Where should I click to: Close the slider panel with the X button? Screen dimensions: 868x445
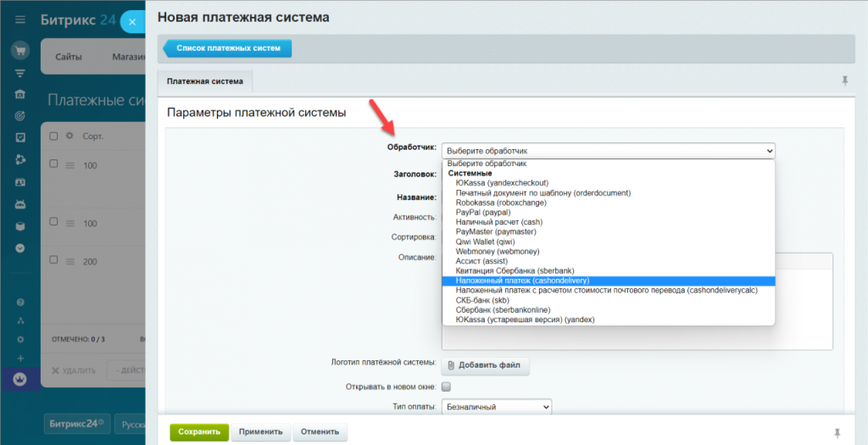pos(131,21)
